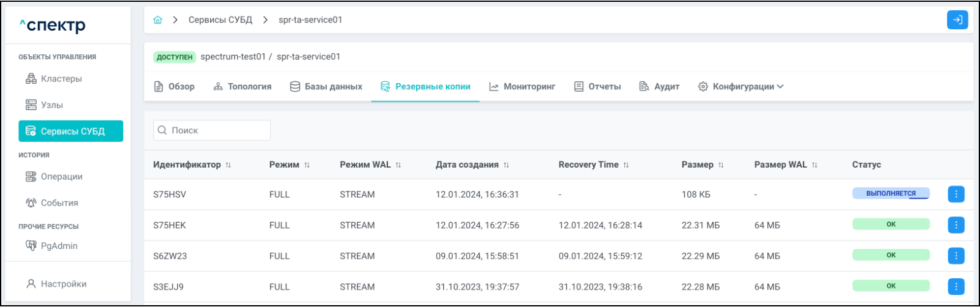Open Кластеры in the sidebar

click(x=61, y=79)
